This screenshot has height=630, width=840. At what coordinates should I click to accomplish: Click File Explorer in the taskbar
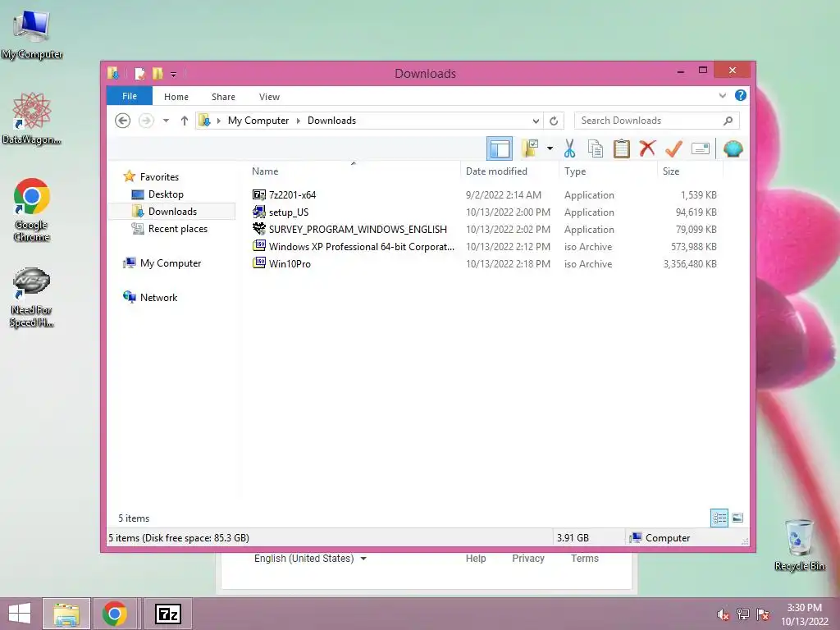[x=66, y=614]
